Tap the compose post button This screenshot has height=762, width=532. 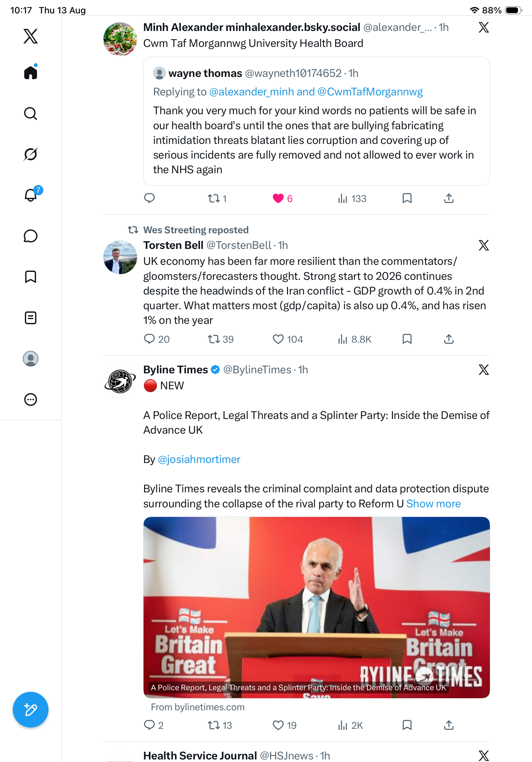[31, 710]
